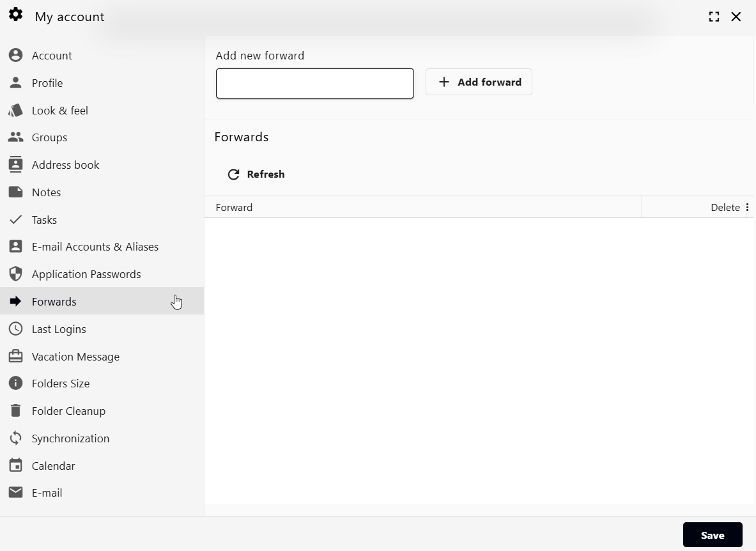The image size is (756, 551).
Task: Go to E-mail Accounts & Aliases
Action: click(x=95, y=247)
